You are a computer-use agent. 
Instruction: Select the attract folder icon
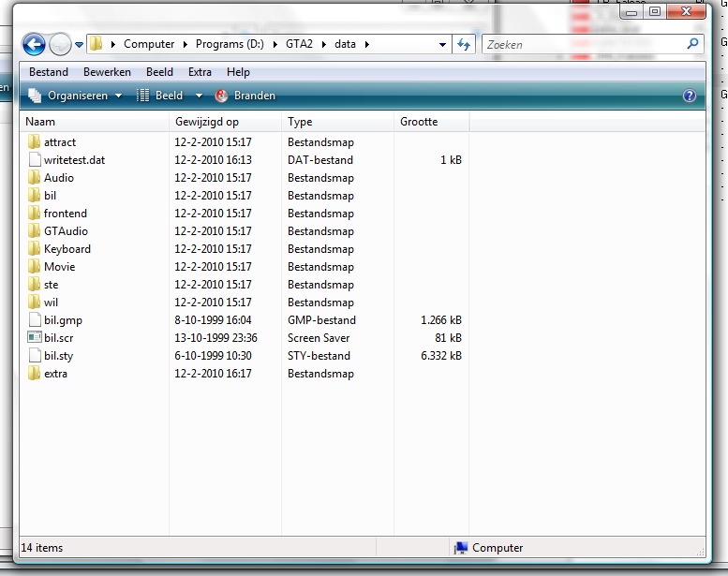click(35, 142)
